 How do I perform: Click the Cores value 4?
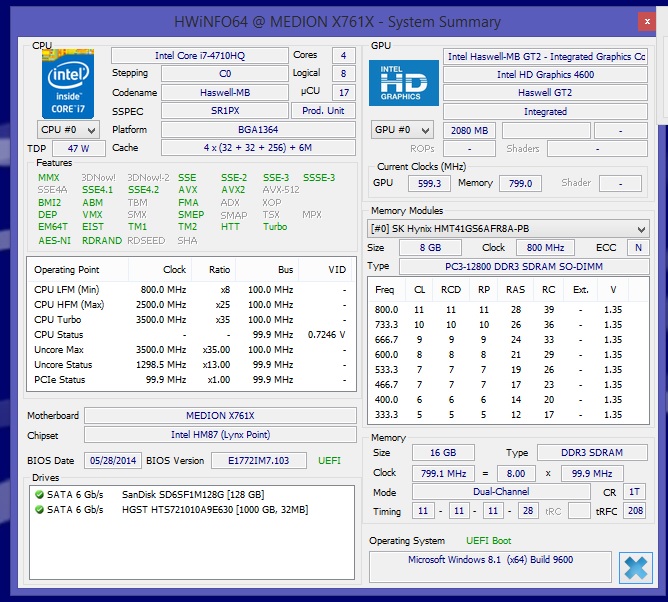click(x=343, y=55)
